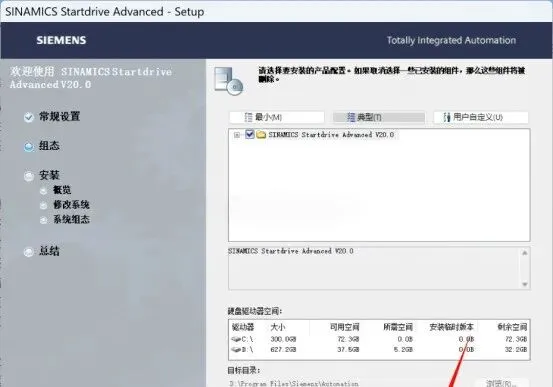Toggle the SINAMICS Startdrive Advanced V20.0 checkbox
The image size is (553, 387).
250,134
